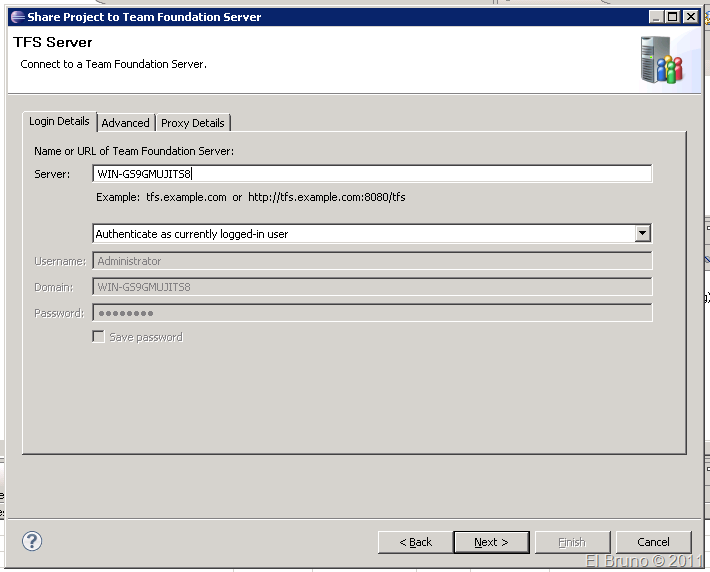
Task: Click the TFS server banner icon
Action: (x=661, y=61)
